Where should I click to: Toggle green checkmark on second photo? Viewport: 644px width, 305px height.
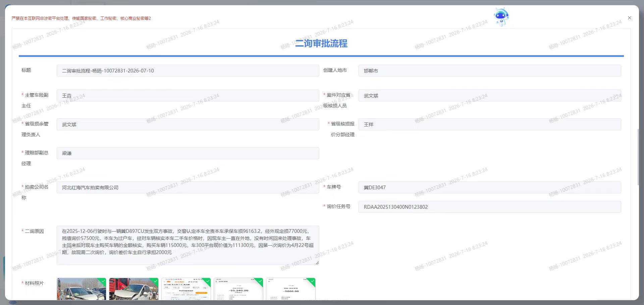(x=155, y=281)
